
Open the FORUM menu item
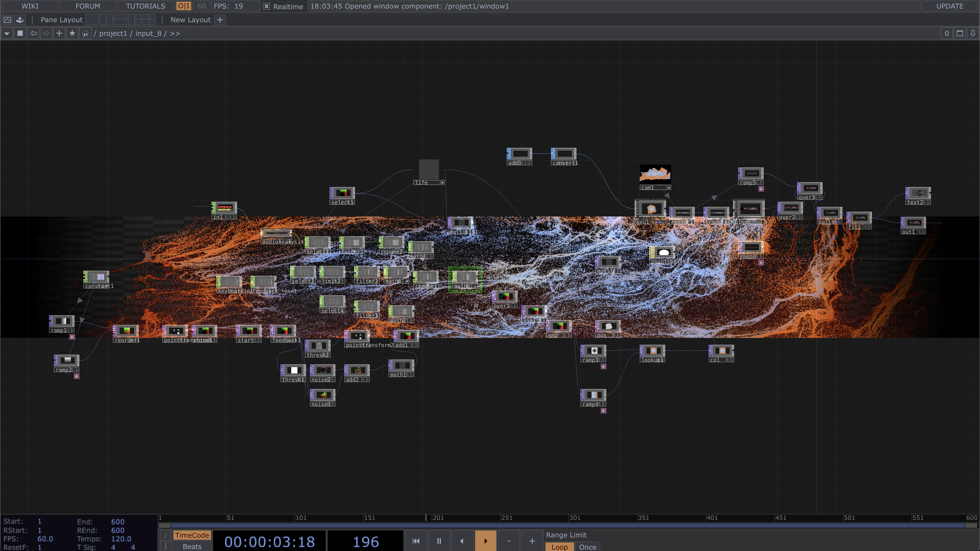(88, 6)
